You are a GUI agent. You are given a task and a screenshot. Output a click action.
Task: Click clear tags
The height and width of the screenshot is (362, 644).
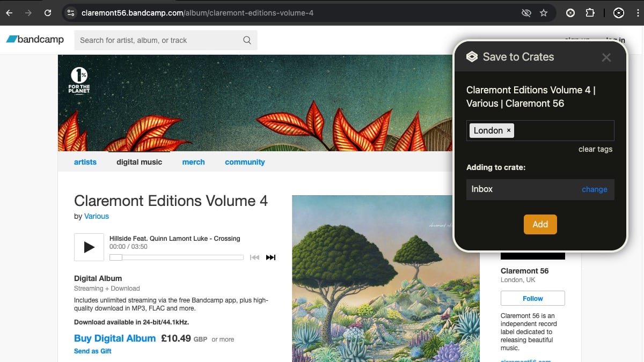[x=595, y=149]
